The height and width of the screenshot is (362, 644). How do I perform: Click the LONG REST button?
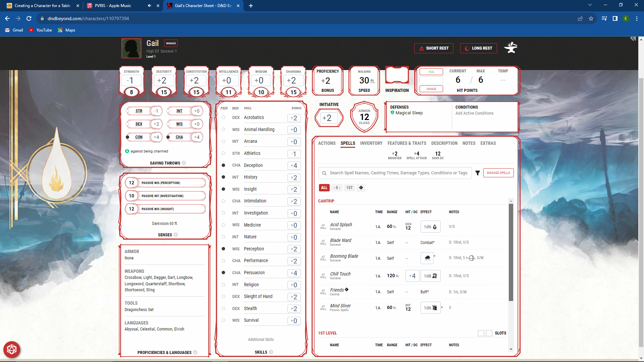(x=478, y=48)
